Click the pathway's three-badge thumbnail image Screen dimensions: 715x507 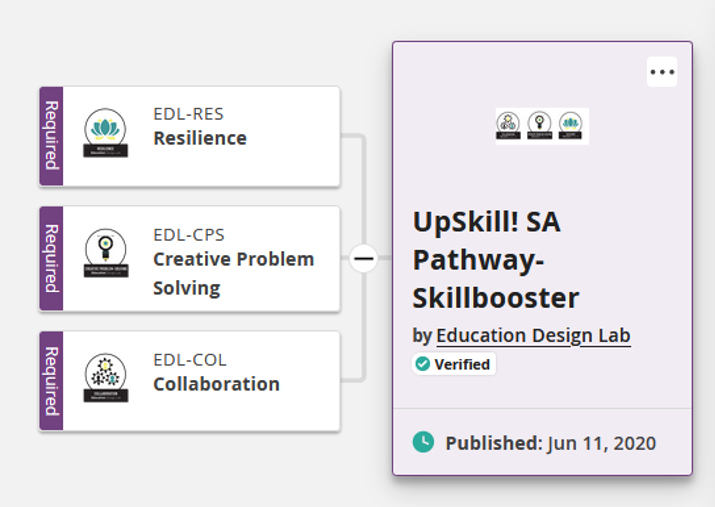[542, 126]
